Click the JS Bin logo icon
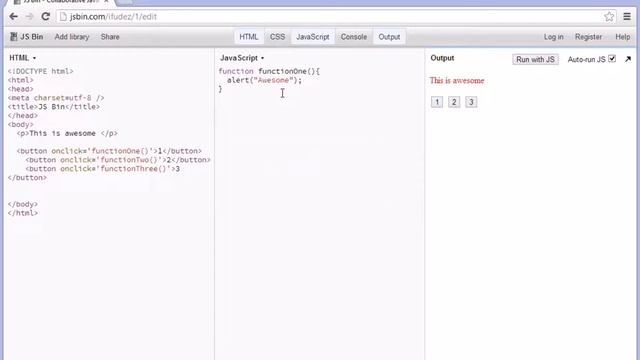This screenshot has width=640, height=360. pyautogui.click(x=13, y=37)
